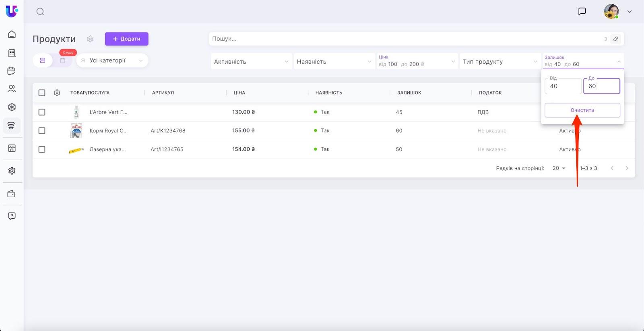Screen dimensions: 644x331
Task: Switch to the list view tab
Action: click(x=43, y=60)
